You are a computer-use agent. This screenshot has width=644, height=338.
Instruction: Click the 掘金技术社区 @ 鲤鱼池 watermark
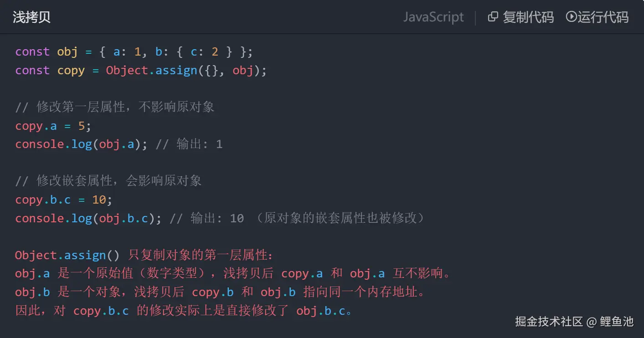[x=574, y=322]
